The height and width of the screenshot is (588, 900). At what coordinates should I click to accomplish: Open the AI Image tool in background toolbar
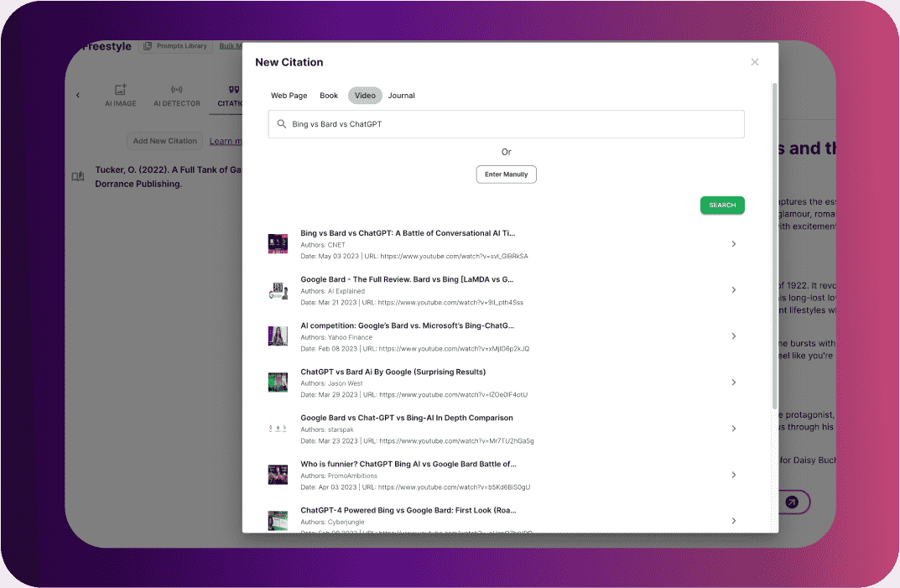pos(121,96)
